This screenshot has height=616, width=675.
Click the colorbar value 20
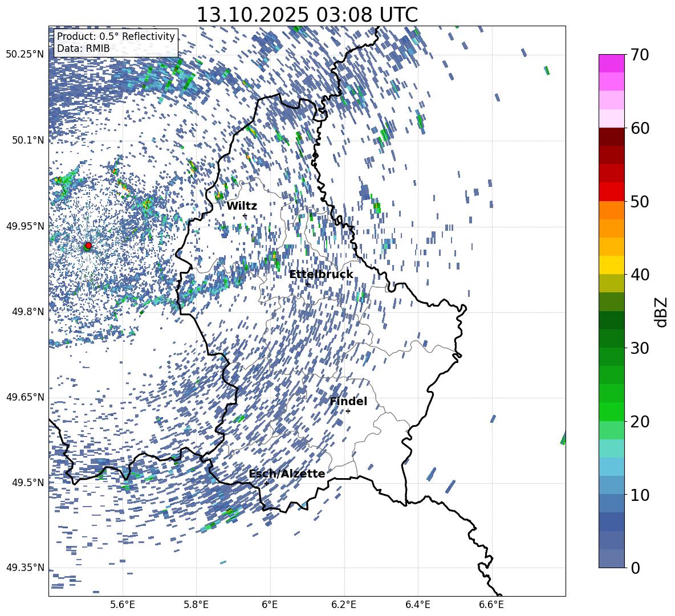[640, 421]
